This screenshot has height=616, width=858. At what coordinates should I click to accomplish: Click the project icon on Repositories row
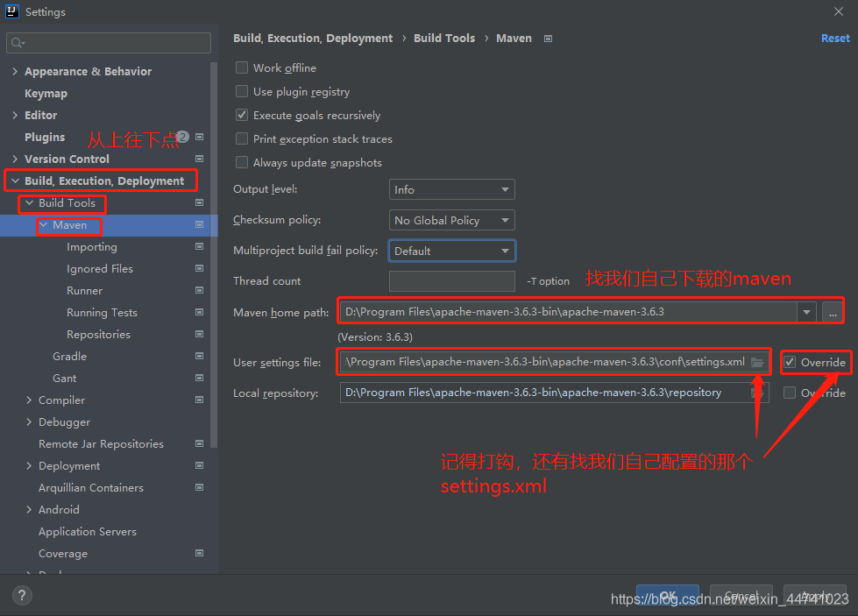tap(199, 334)
